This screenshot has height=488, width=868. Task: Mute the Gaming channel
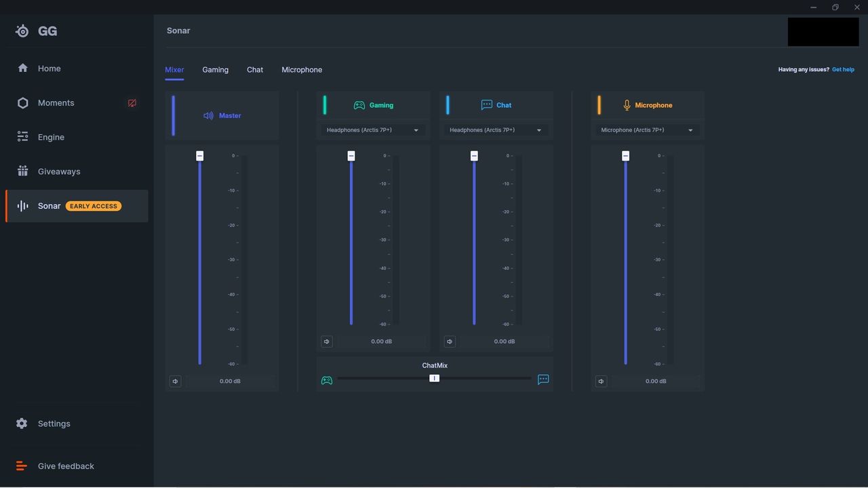coord(327,342)
